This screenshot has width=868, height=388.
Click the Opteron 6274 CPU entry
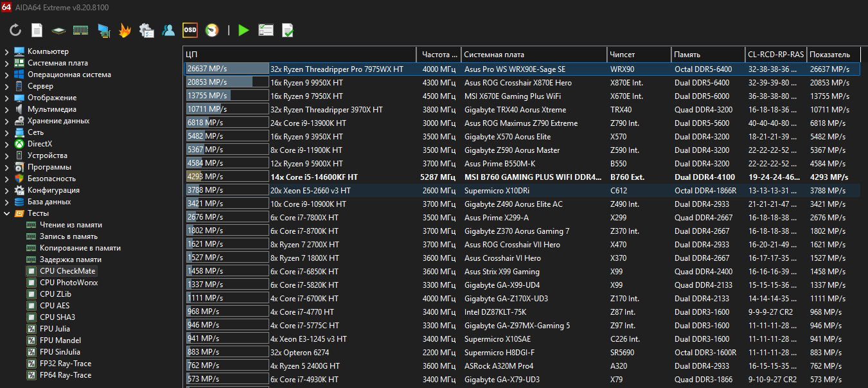coord(299,352)
